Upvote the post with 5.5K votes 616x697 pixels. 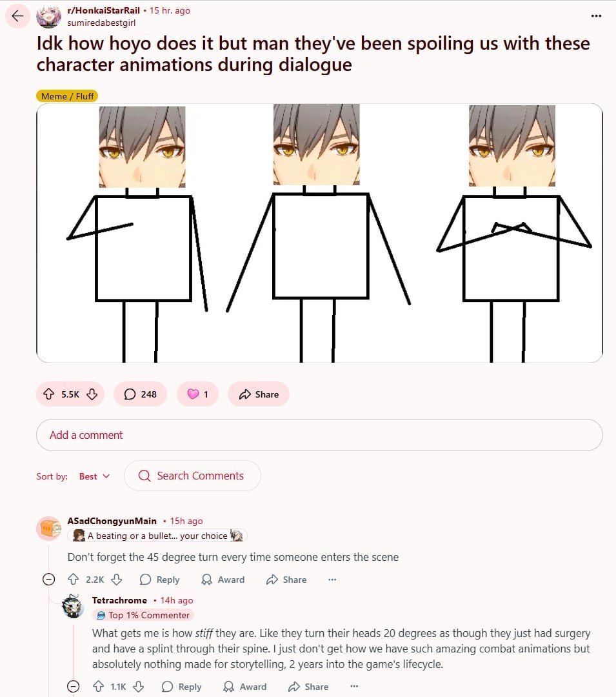click(x=49, y=394)
